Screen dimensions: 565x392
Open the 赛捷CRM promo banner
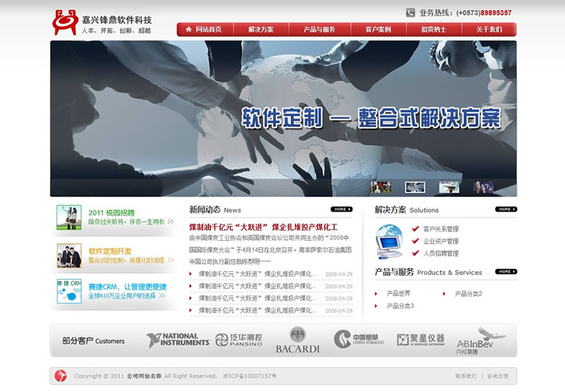point(114,291)
